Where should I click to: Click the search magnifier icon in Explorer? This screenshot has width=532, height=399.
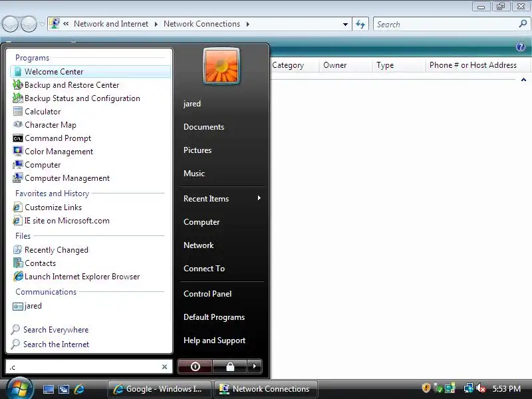coord(523,24)
